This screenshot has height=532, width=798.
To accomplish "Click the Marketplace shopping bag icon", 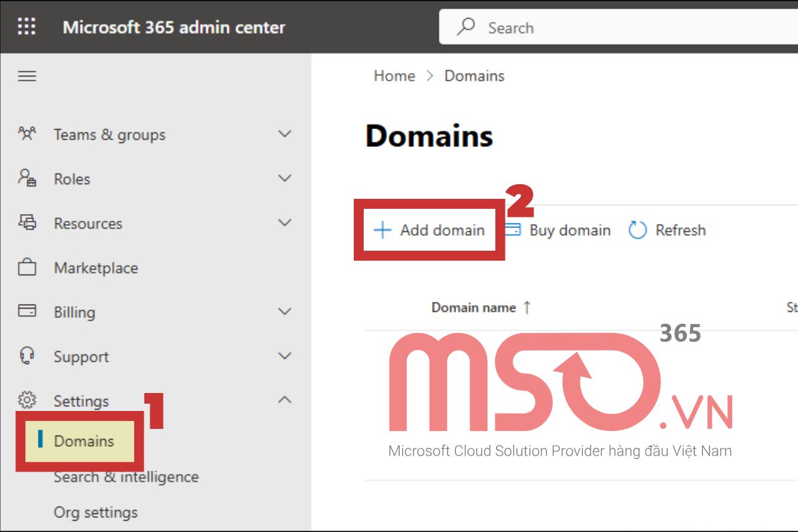I will tap(27, 267).
